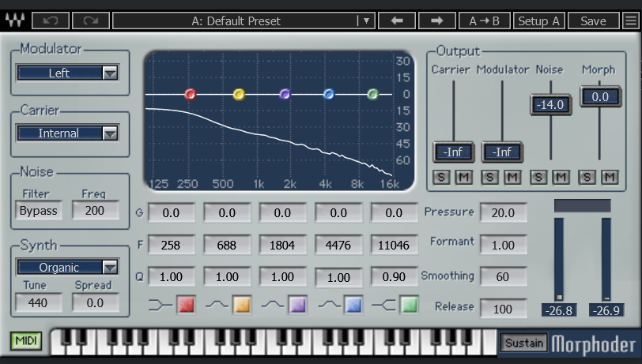Toggle the MIDI button
The height and width of the screenshot is (364, 642).
(26, 340)
